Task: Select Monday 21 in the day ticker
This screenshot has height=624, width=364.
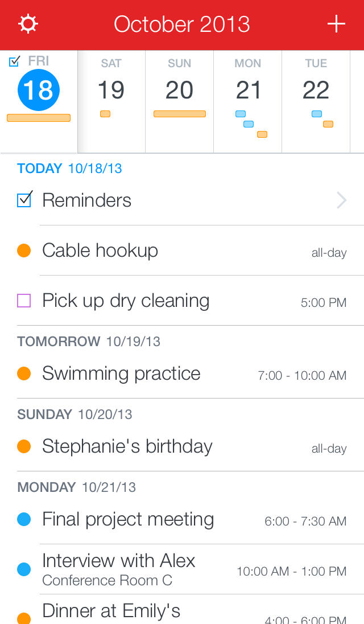Action: 247,90
